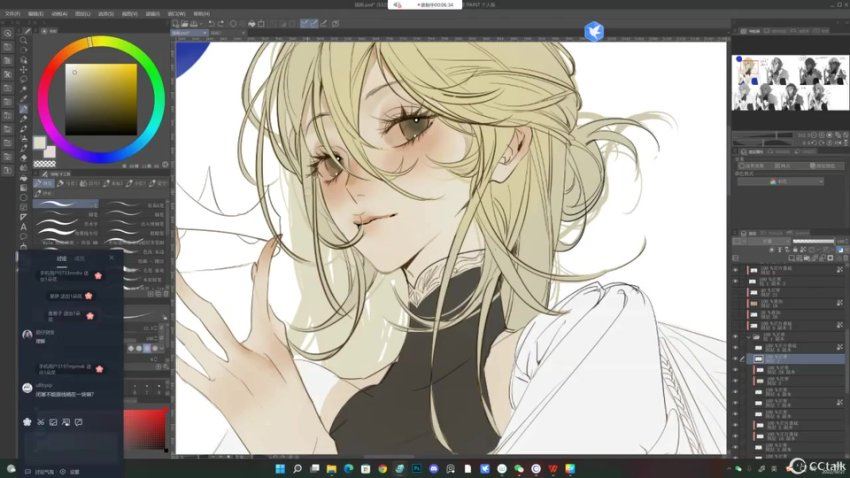Toggle eye icon of the layer folder row
This screenshot has width=850, height=478.
[736, 337]
